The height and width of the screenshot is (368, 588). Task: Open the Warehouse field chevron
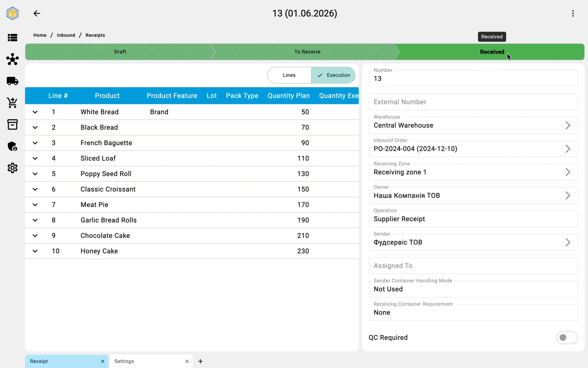click(x=568, y=125)
